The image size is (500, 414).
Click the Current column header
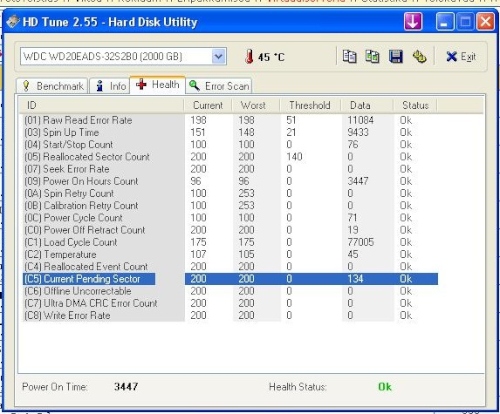point(208,105)
